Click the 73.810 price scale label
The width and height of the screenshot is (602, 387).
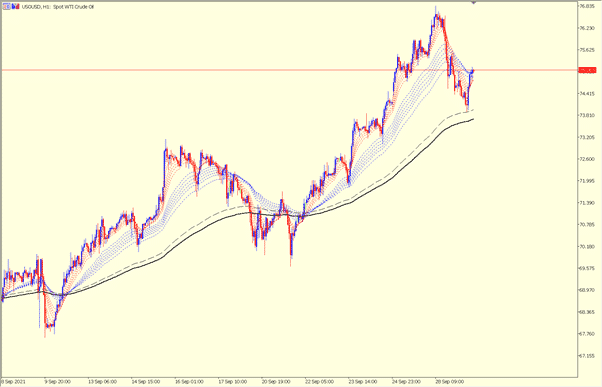587,116
